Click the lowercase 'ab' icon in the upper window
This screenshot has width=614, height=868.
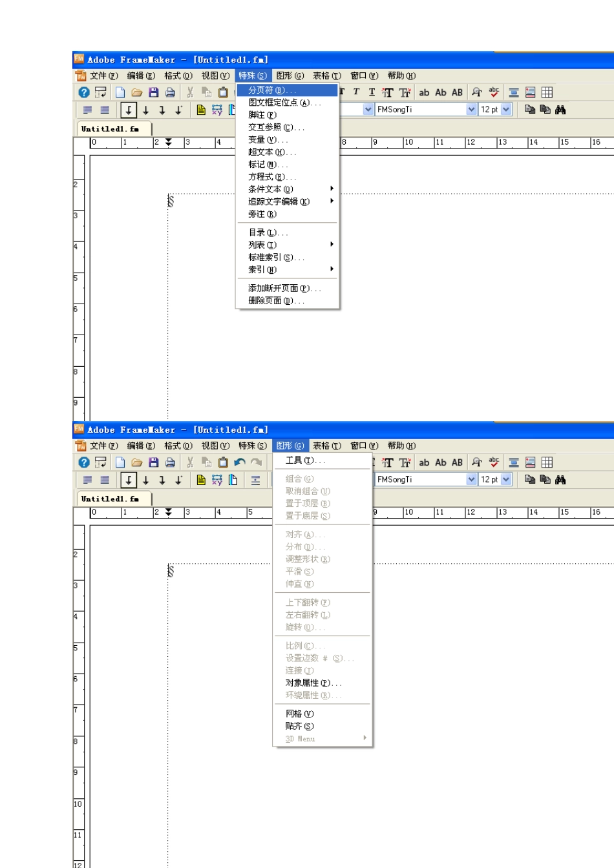click(424, 92)
